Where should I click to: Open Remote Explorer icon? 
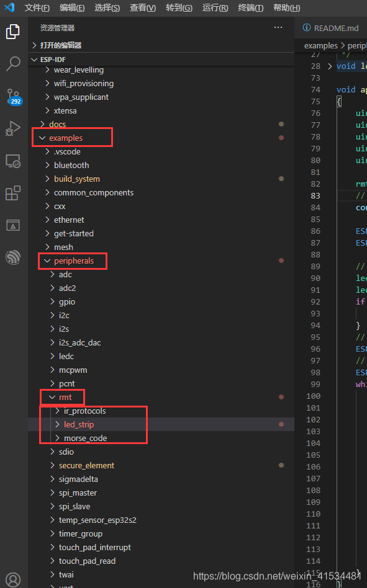click(x=13, y=161)
